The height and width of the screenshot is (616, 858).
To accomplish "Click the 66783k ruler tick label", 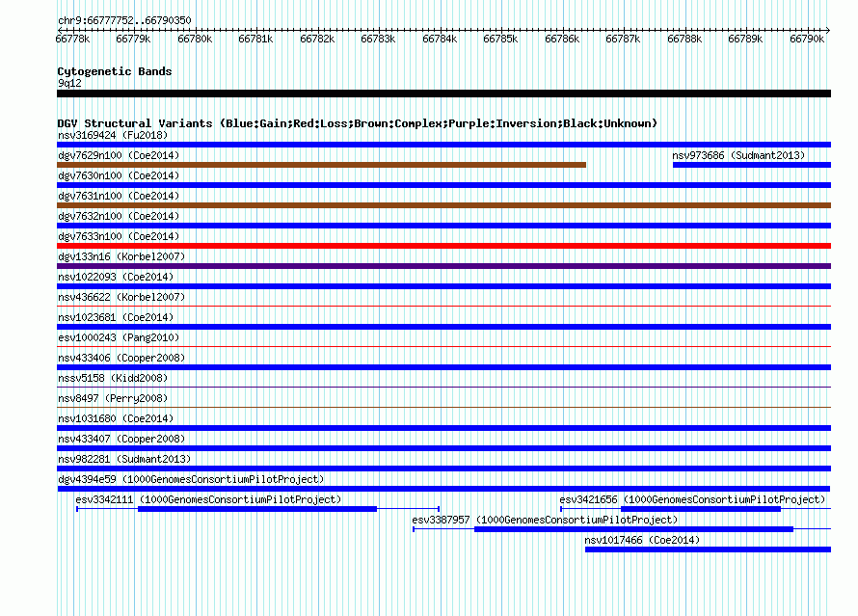I will 378,39.
